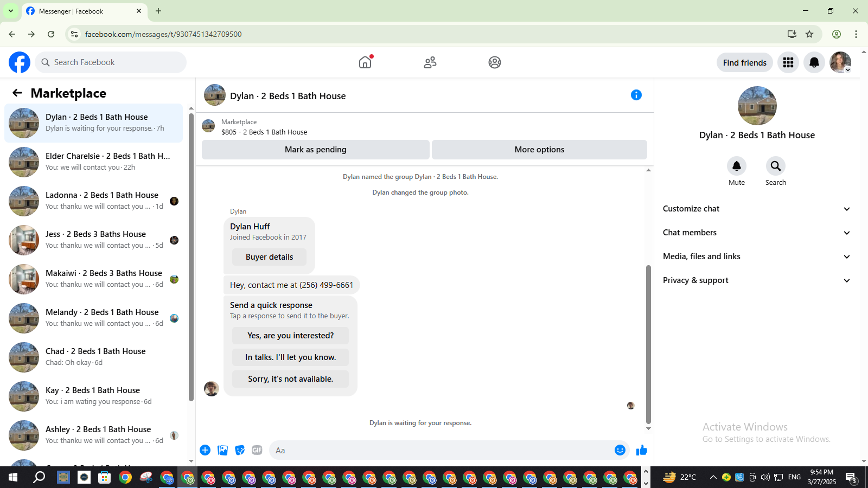Send a thumbs-up like

coord(642,450)
